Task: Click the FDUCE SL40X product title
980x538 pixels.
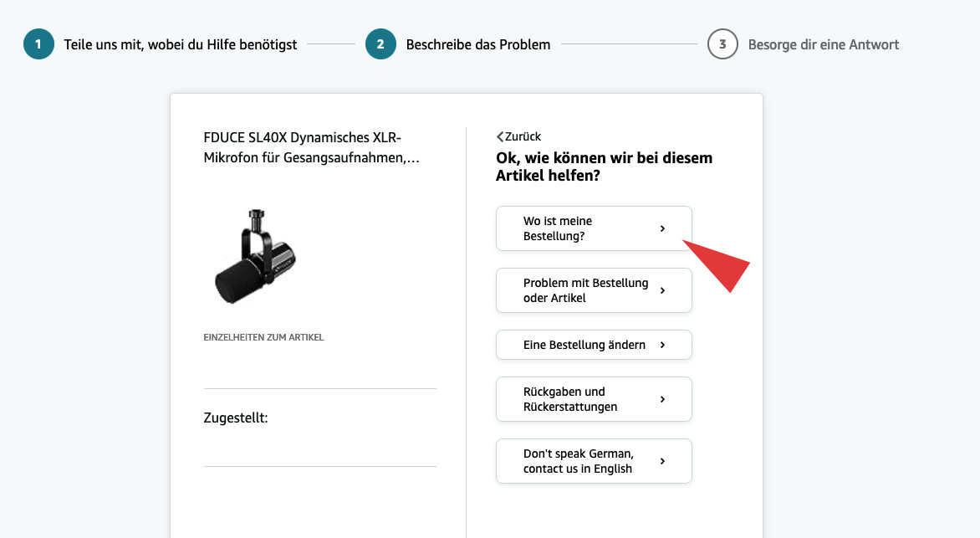Action: pos(311,147)
